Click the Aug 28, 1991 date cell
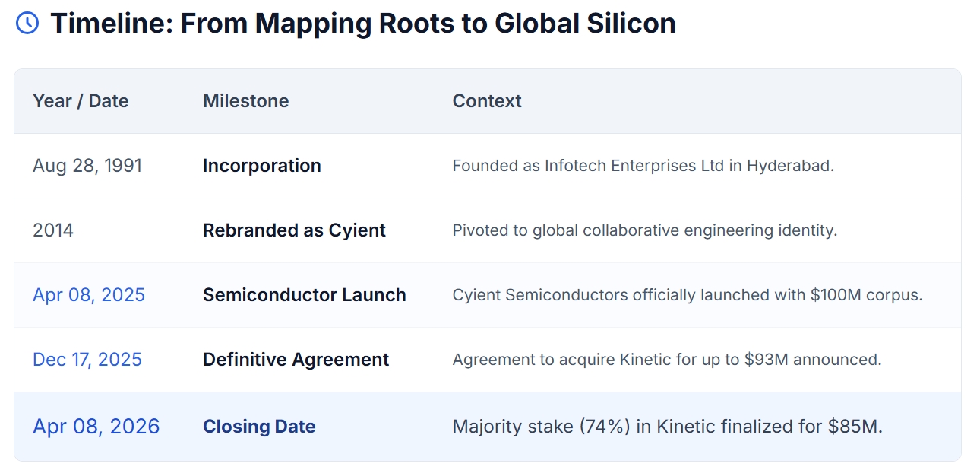This screenshot has width=980, height=473. click(87, 166)
